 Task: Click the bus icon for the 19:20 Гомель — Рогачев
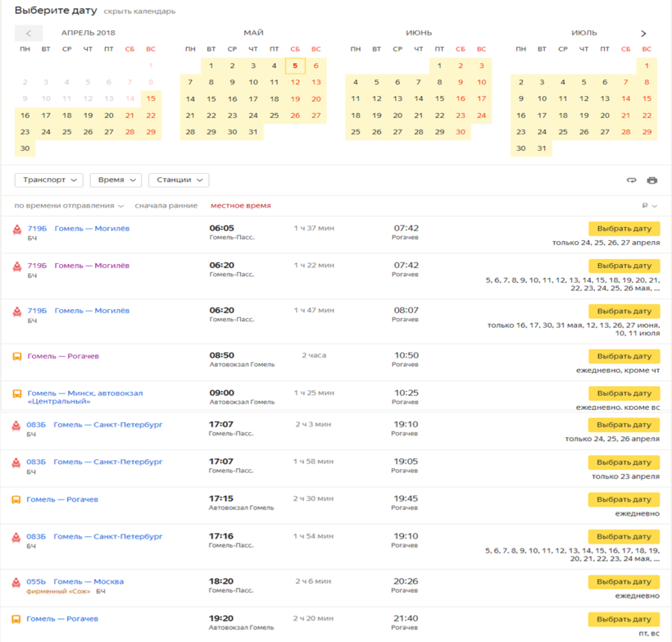pos(16,619)
